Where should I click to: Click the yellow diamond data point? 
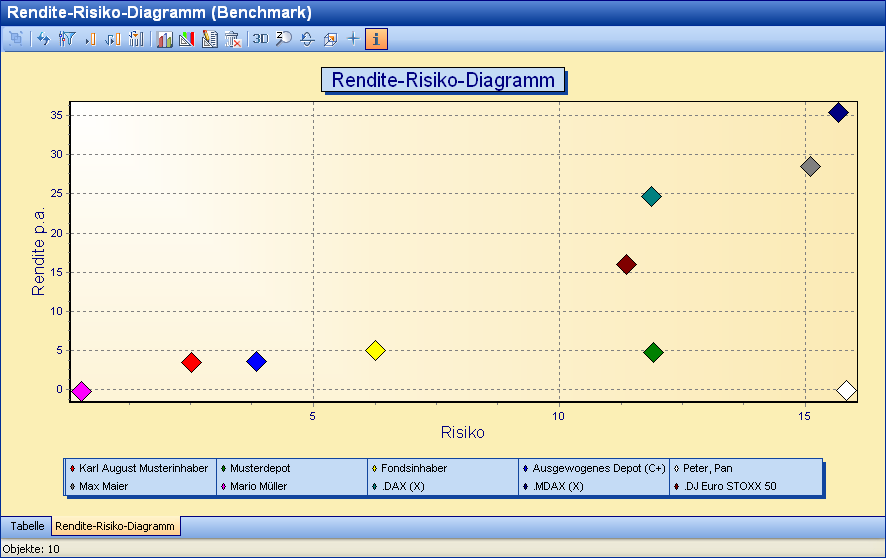[x=376, y=350]
